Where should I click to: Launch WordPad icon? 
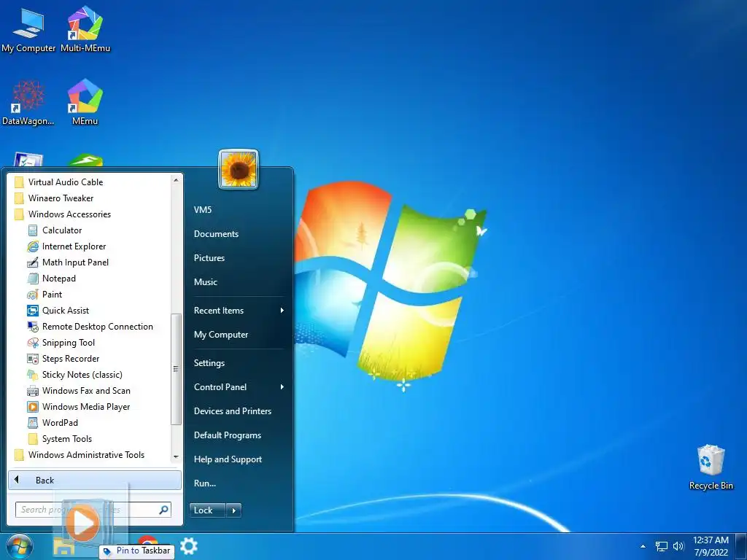(x=32, y=423)
